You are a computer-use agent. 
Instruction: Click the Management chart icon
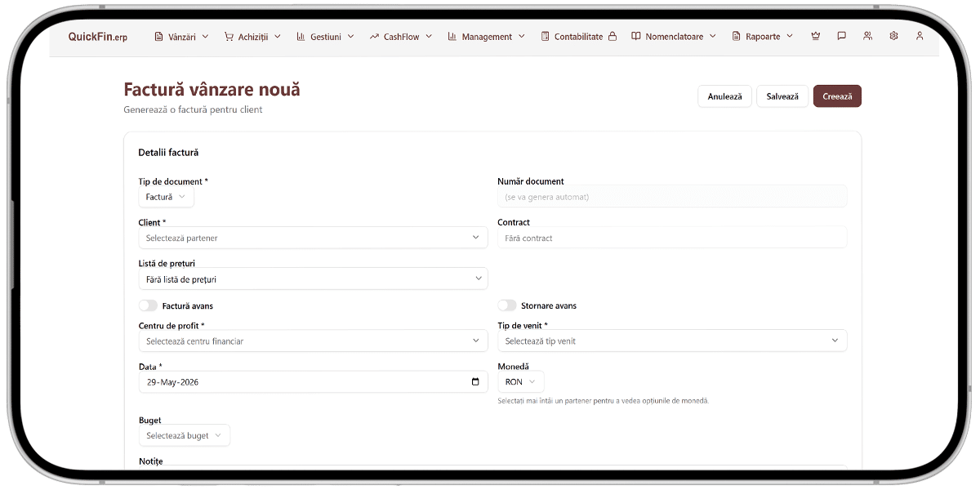click(x=452, y=37)
